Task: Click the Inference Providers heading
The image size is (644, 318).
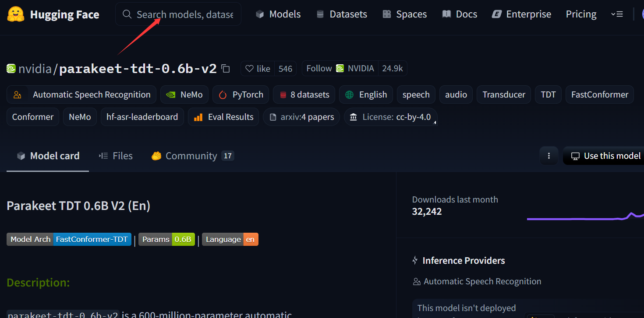Action: pyautogui.click(x=464, y=261)
